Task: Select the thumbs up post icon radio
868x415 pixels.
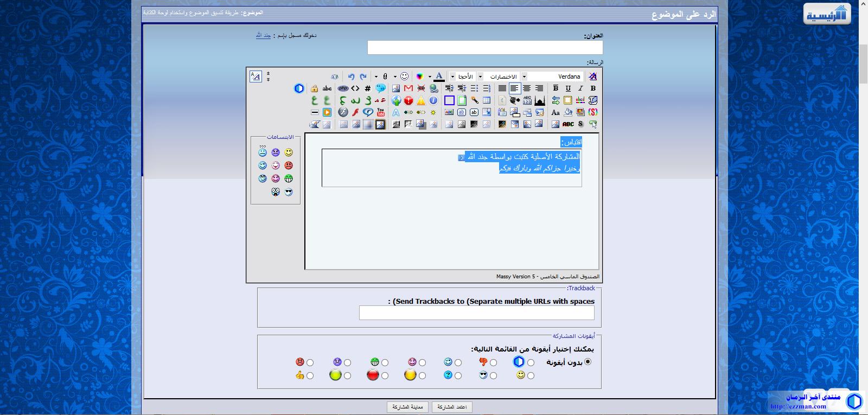Action: 310,375
